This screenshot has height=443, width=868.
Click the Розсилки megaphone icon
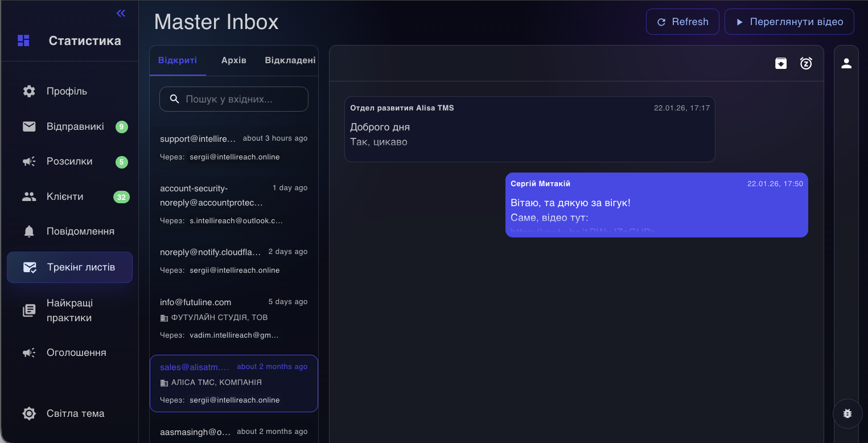(x=29, y=162)
